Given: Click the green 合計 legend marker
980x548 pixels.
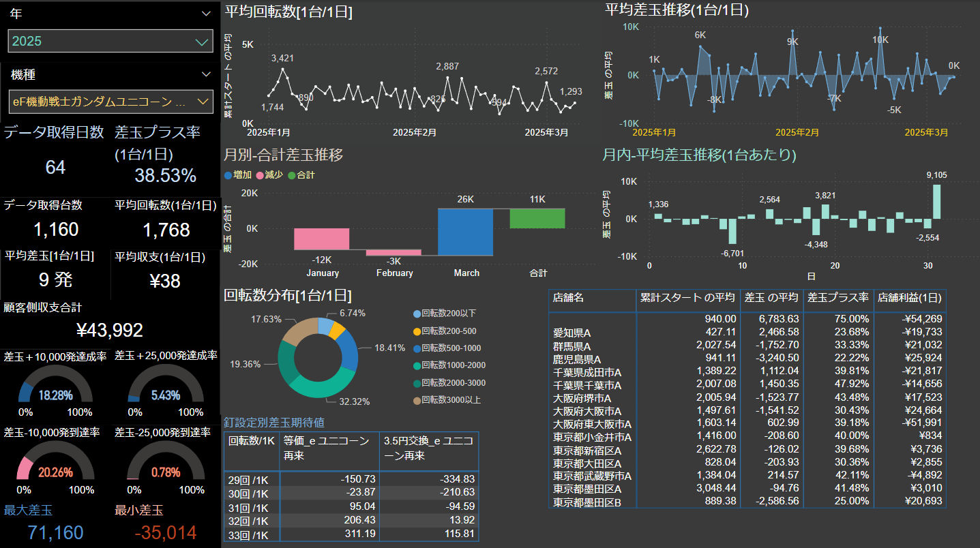Looking at the screenshot, I should [x=292, y=175].
